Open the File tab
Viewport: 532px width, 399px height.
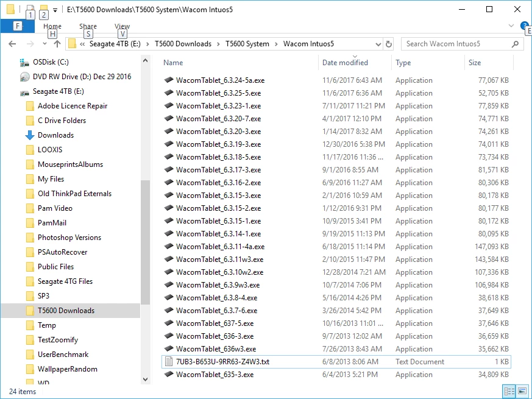(x=17, y=26)
